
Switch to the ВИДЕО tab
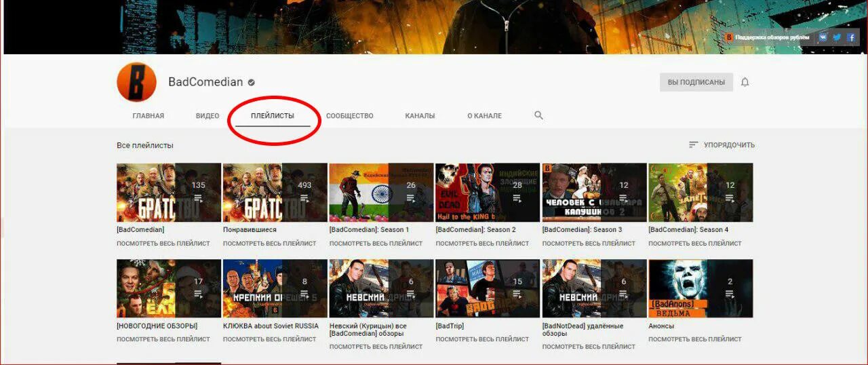pyautogui.click(x=208, y=116)
